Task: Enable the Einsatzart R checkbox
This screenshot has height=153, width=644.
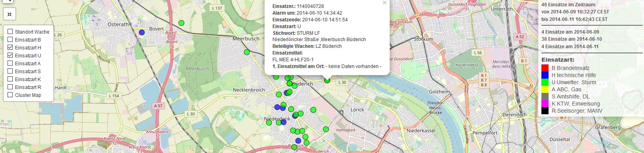Action: point(10,87)
